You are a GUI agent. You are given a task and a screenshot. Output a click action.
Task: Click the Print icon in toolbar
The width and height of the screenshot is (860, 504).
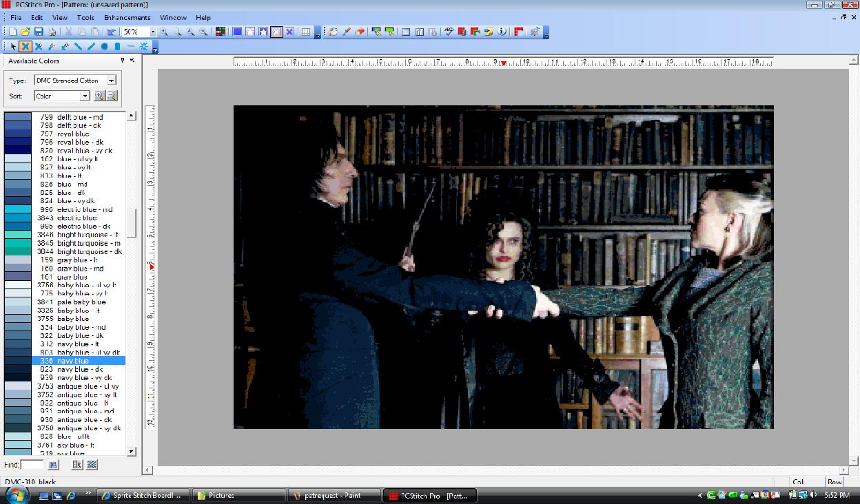[x=52, y=32]
